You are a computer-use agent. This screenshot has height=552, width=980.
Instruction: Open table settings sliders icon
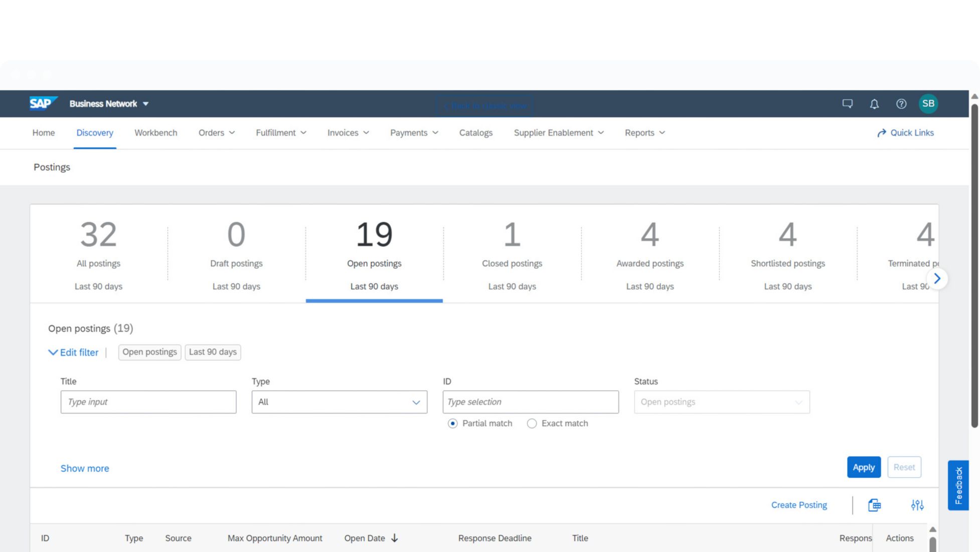click(x=917, y=505)
